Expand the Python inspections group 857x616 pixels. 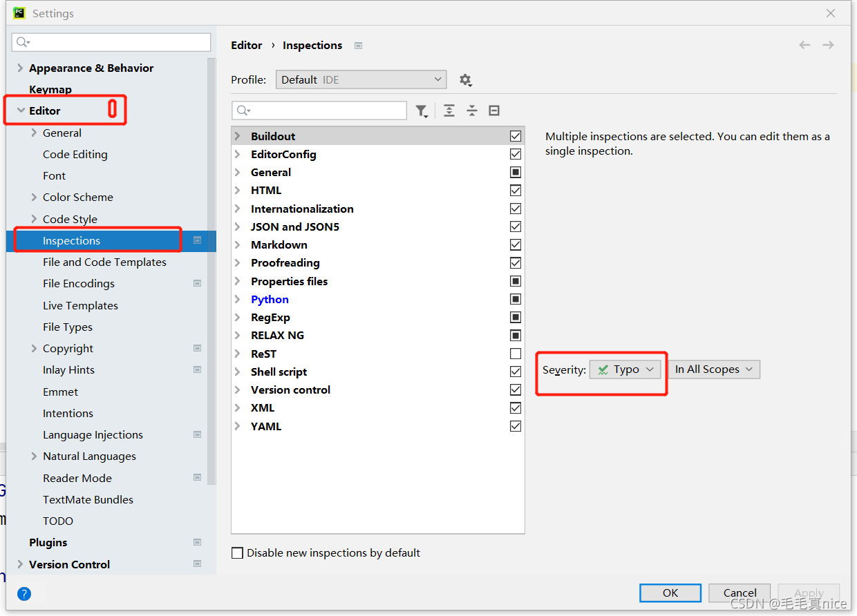click(237, 299)
